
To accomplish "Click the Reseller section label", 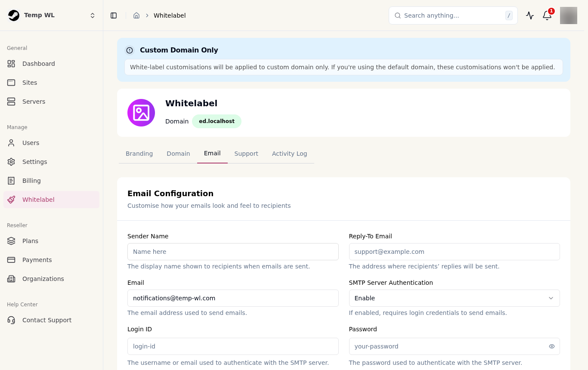I will [17, 225].
